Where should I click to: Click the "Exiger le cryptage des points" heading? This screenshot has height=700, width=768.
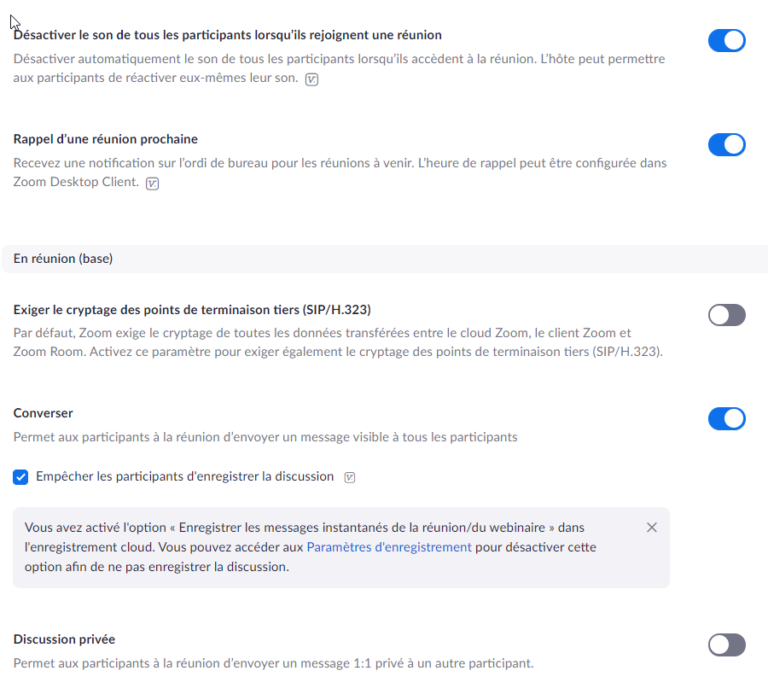pyautogui.click(x=192, y=309)
